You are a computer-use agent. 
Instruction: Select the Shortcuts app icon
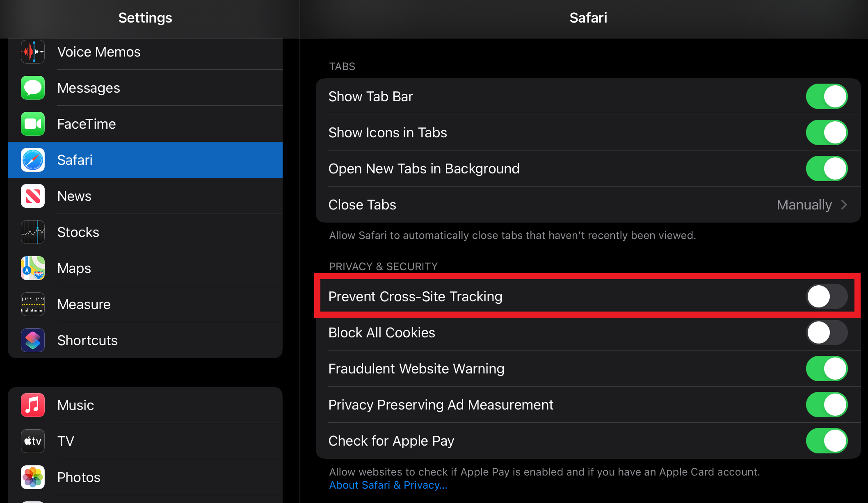(x=33, y=340)
